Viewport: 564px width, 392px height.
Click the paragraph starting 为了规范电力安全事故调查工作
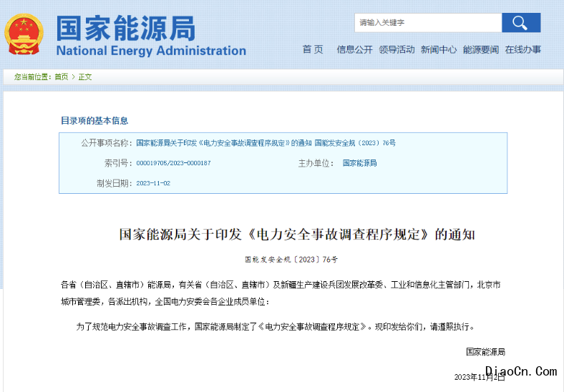[x=276, y=326]
